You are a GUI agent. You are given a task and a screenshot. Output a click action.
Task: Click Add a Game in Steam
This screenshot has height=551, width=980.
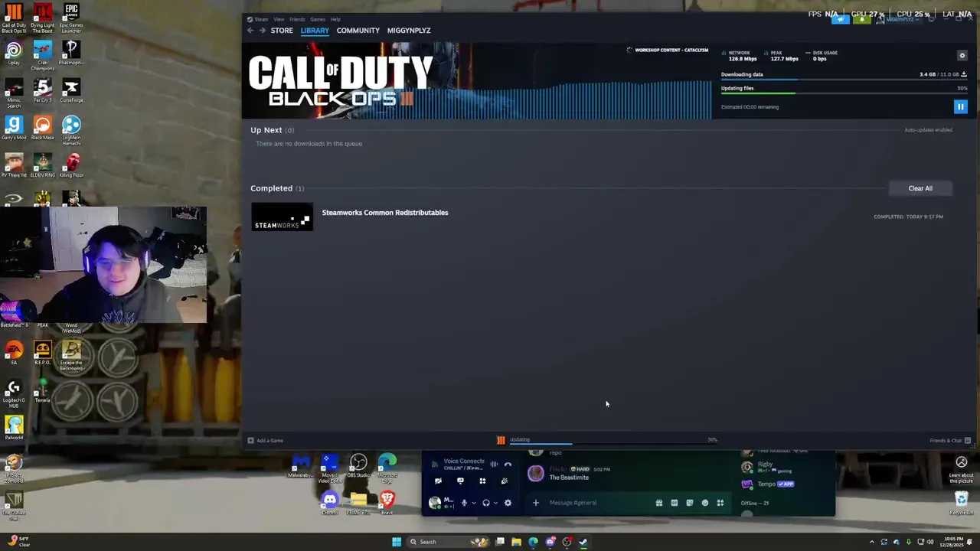265,441
